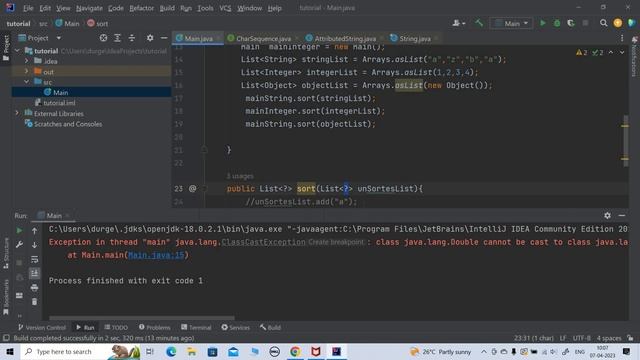The width and height of the screenshot is (640, 360).
Task: Click gutter icon on line 23
Action: click(193, 189)
